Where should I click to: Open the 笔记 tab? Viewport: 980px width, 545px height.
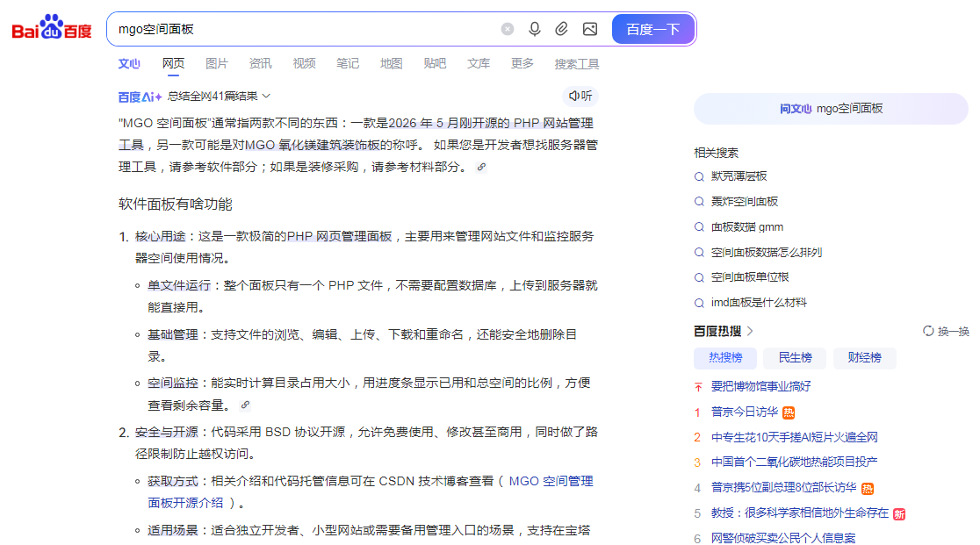[348, 64]
